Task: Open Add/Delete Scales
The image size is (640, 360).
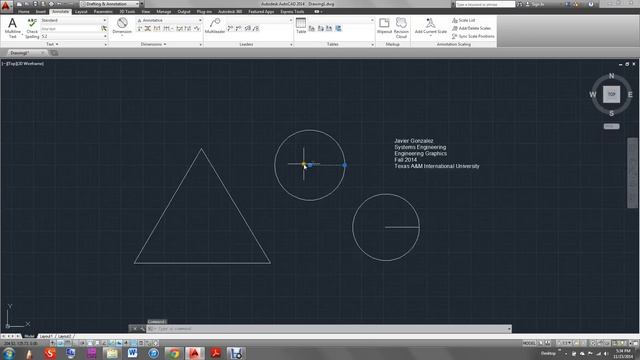Action: point(471,28)
